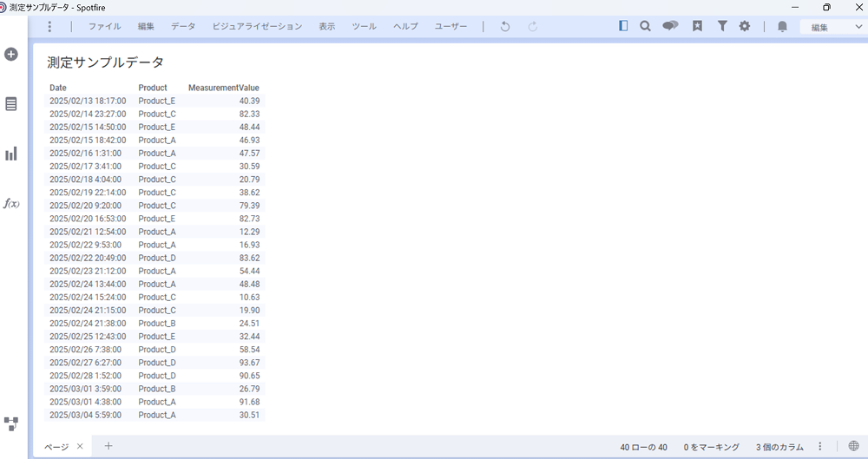This screenshot has width=868, height=459.
Task: Open the ファイル menu
Action: click(105, 27)
